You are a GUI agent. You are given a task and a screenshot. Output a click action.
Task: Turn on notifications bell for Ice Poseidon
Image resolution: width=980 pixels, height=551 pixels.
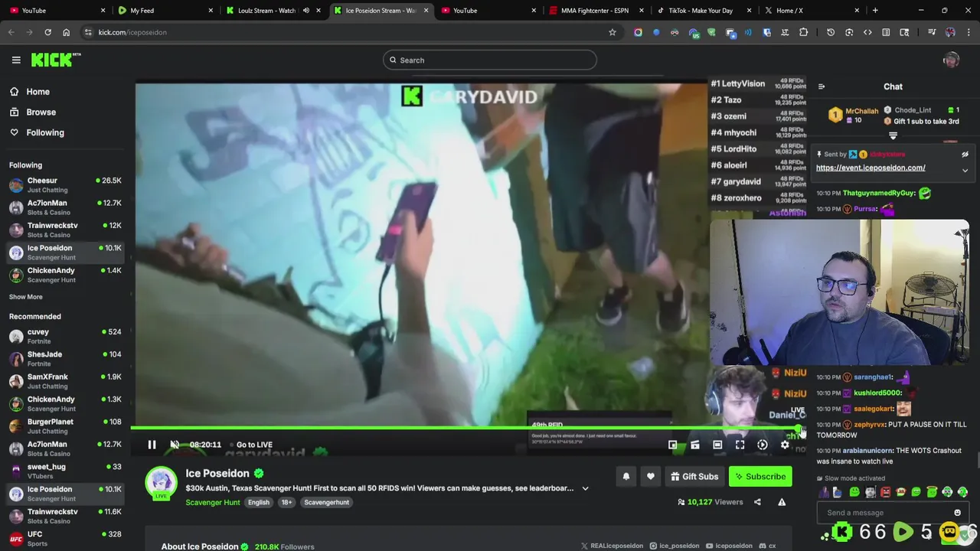pyautogui.click(x=626, y=477)
